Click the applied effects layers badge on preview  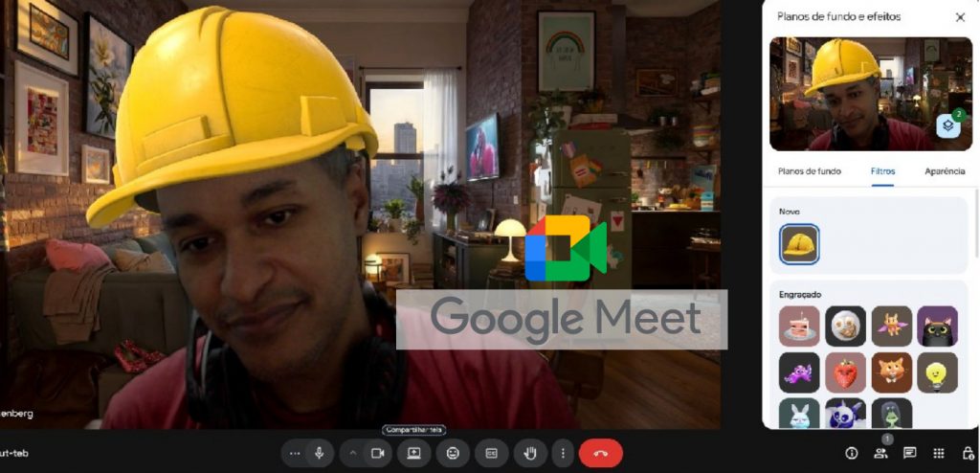(948, 125)
